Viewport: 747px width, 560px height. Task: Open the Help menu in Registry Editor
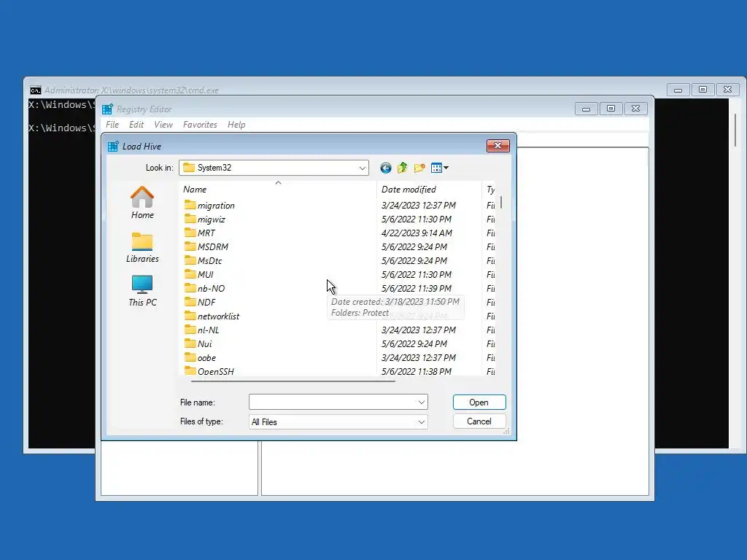(x=236, y=125)
